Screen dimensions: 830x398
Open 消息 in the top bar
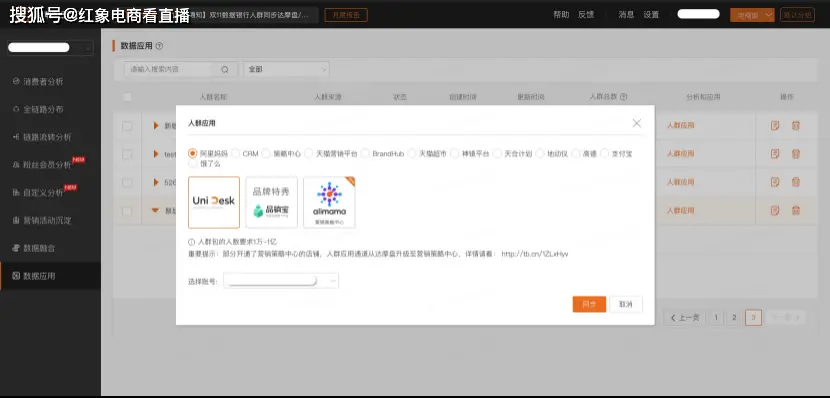pos(626,15)
